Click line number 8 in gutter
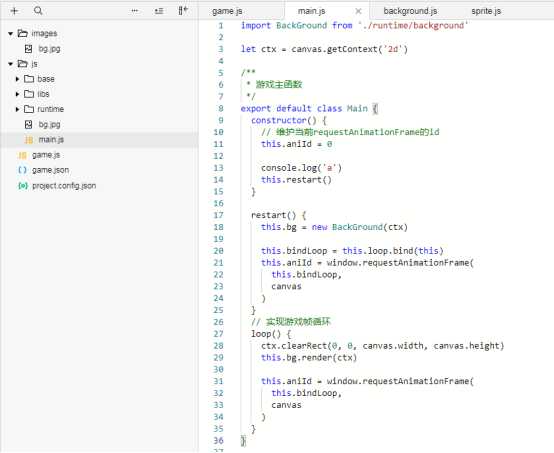Image resolution: width=554 pixels, height=453 pixels. tap(221, 108)
